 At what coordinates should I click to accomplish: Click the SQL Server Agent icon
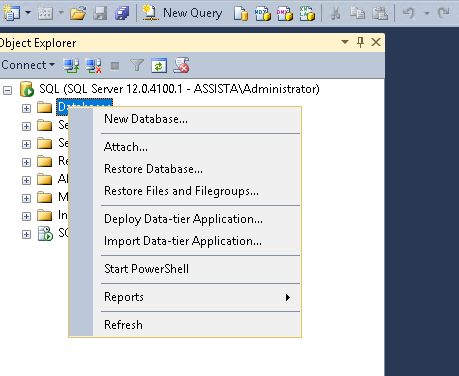[45, 233]
